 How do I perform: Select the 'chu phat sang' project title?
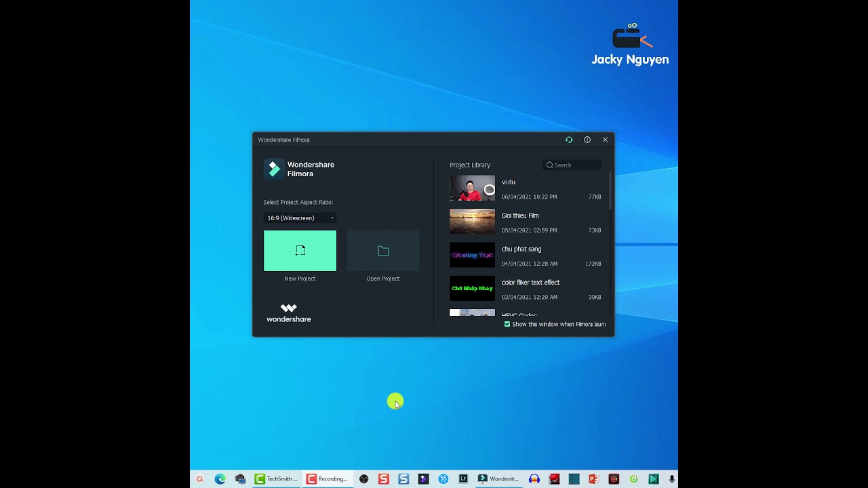(x=521, y=249)
